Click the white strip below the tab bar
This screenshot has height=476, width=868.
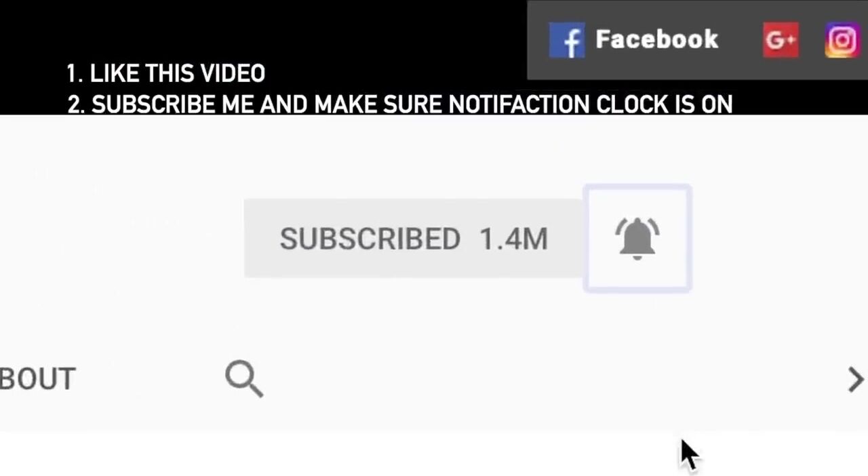click(x=434, y=453)
